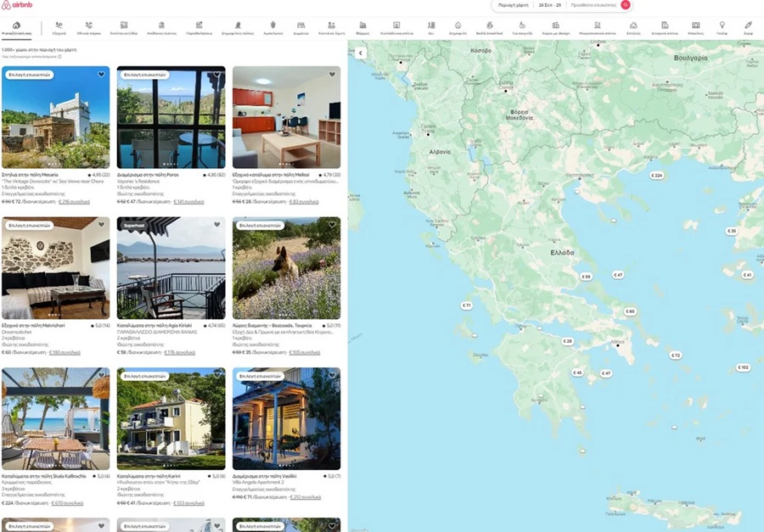Screen dimensions: 764x532
Task: Select the Αμπελώνες category icon
Action: 272,28
